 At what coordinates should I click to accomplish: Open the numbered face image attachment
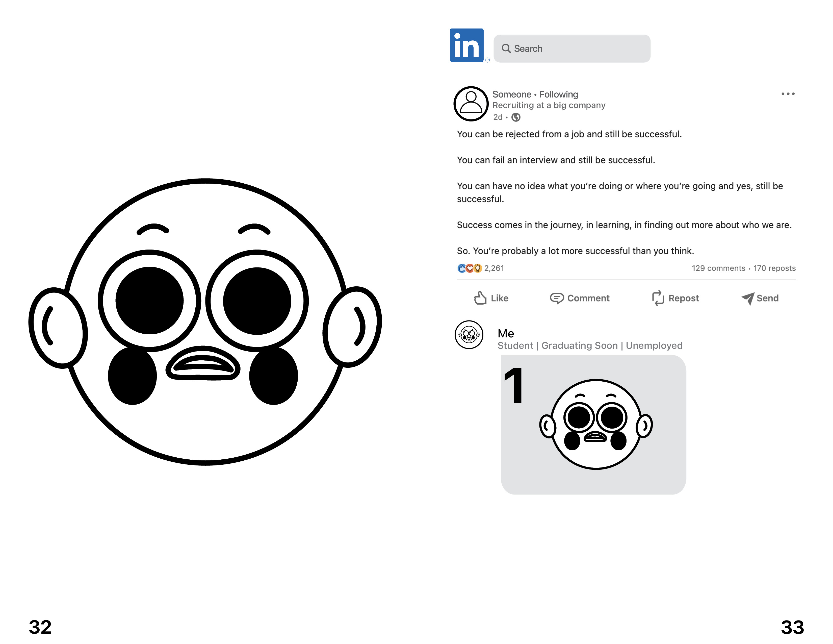click(x=593, y=425)
